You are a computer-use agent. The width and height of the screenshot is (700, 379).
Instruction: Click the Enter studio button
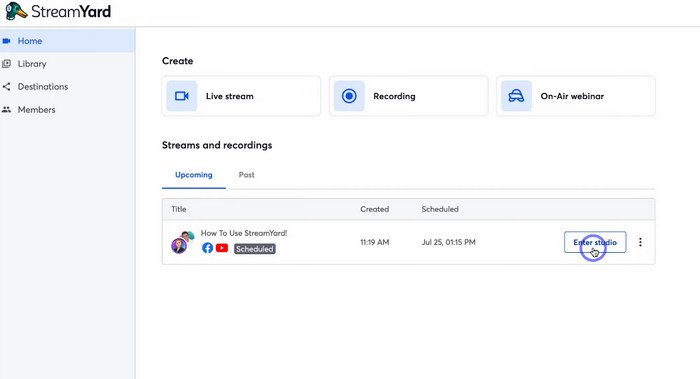595,242
